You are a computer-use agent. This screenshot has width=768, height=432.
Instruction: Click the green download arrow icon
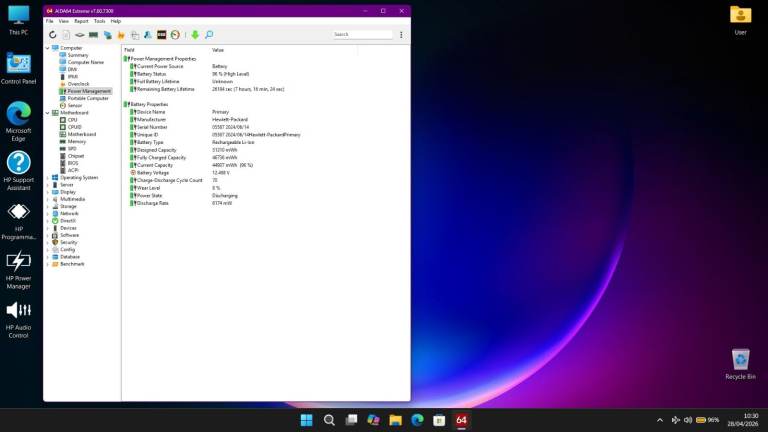coord(195,35)
